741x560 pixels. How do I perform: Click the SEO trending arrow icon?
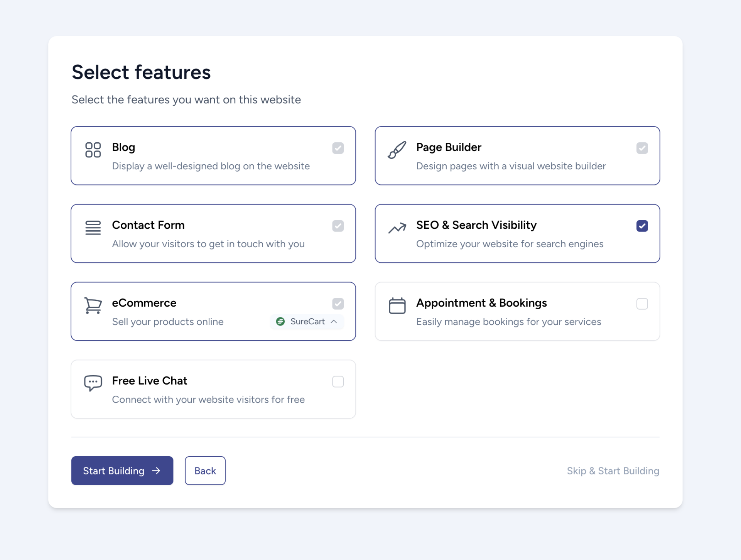(397, 228)
